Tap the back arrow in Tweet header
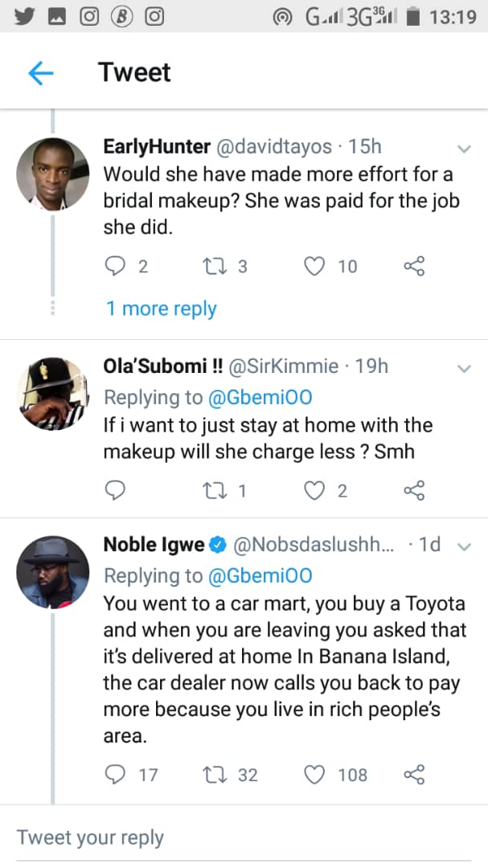This screenshot has height=868, width=488. click(40, 73)
